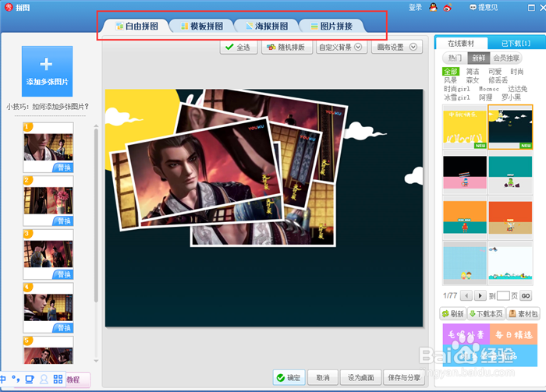Select thumbnail image number 1
This screenshot has height=392, width=546.
coord(48,147)
